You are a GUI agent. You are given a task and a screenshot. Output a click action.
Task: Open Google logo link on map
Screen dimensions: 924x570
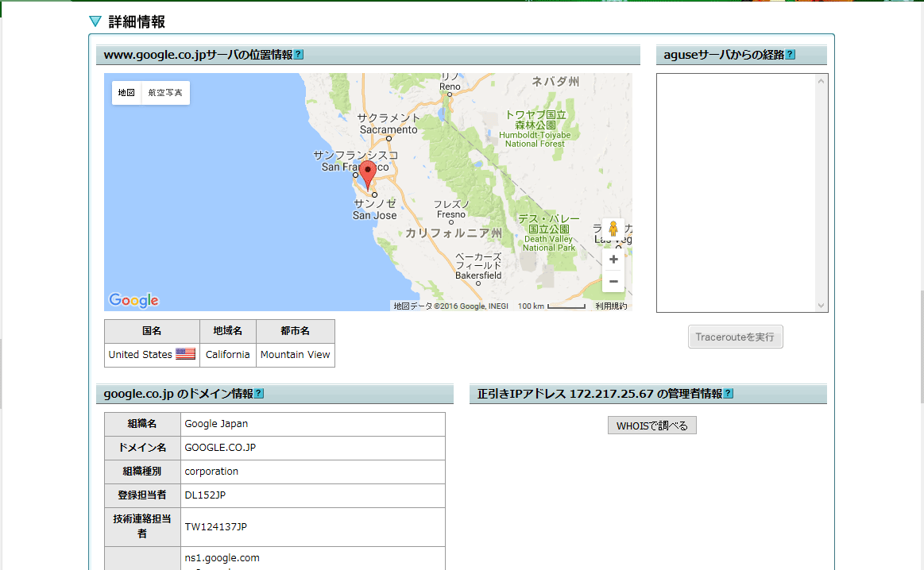click(133, 300)
